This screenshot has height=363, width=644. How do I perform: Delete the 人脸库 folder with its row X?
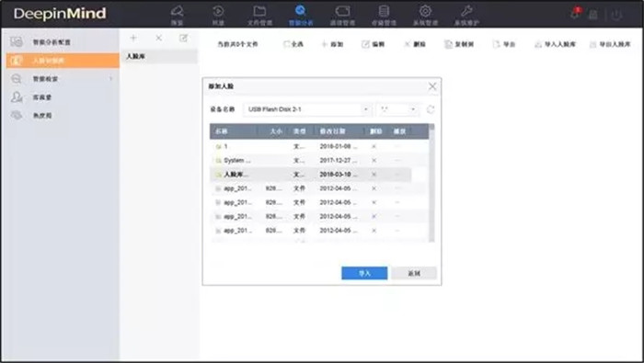pos(374,175)
